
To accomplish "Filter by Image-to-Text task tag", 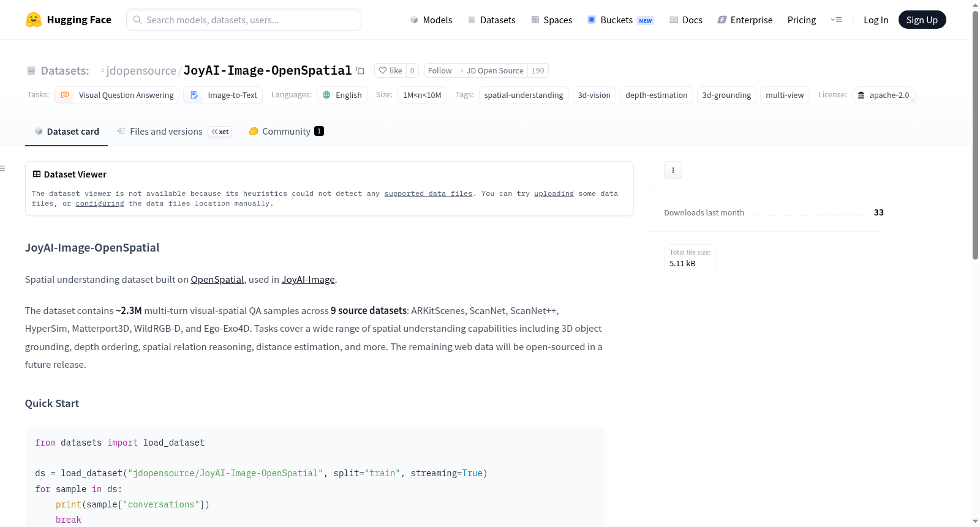I will pyautogui.click(x=223, y=95).
